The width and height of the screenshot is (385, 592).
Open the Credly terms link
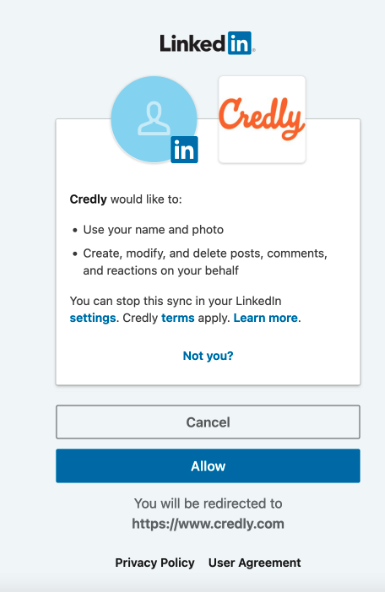(x=178, y=318)
